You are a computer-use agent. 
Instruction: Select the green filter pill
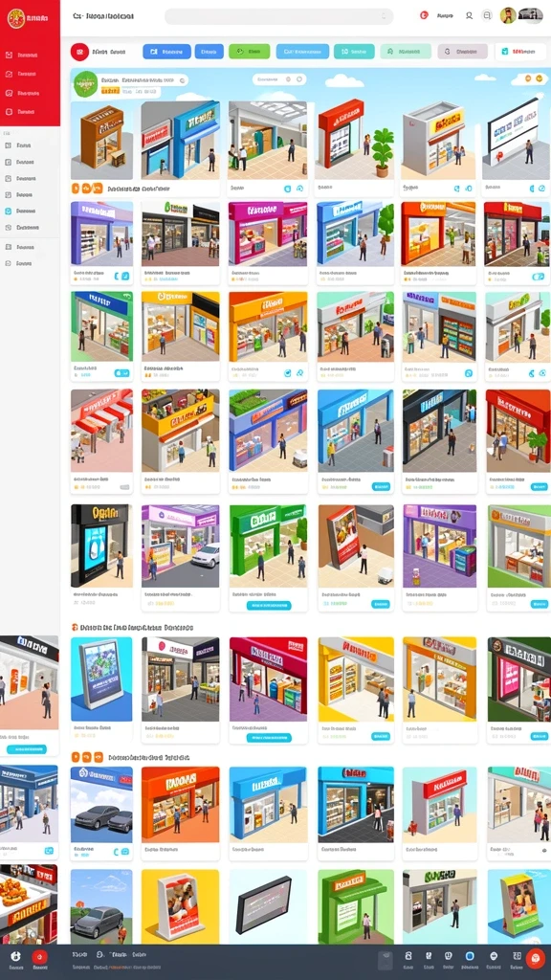click(x=250, y=52)
